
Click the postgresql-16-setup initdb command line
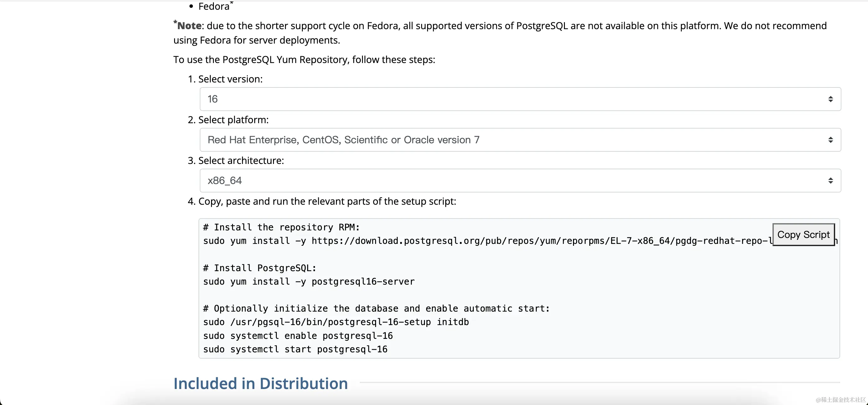[336, 322]
